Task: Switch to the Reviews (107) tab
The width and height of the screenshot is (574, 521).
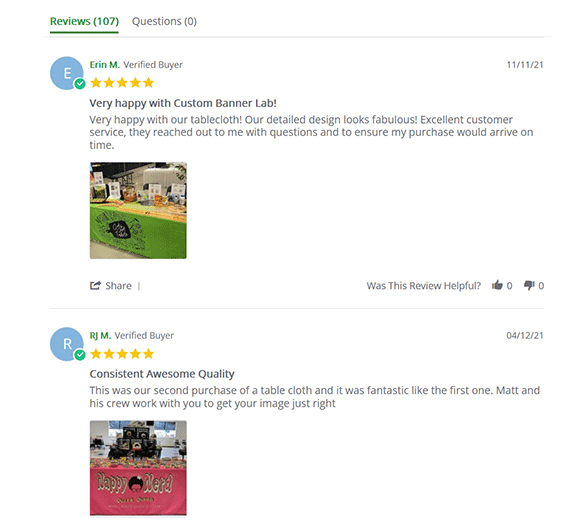Action: click(84, 21)
